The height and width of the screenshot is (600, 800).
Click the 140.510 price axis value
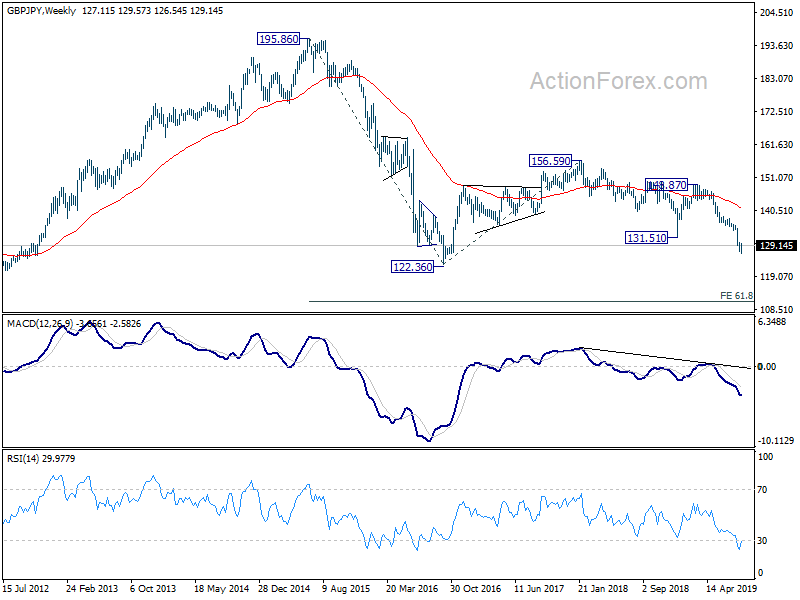click(776, 210)
